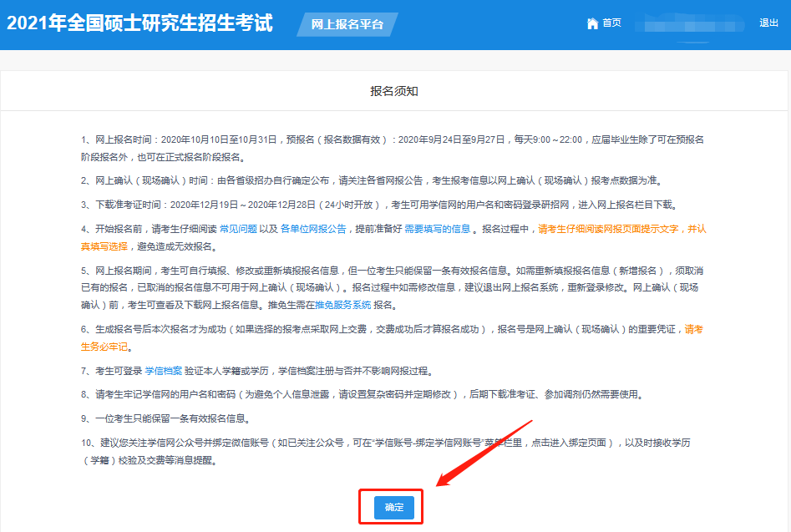The image size is (791, 532).
Task: Open the 各单位网报公告 link
Action: [x=312, y=229]
